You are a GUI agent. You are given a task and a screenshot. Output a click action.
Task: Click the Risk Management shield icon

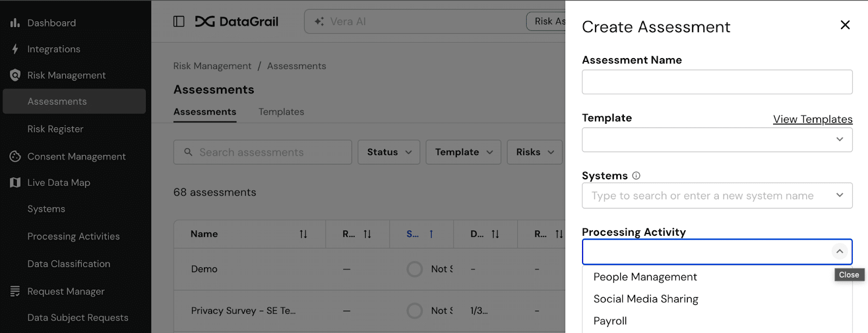pos(15,75)
